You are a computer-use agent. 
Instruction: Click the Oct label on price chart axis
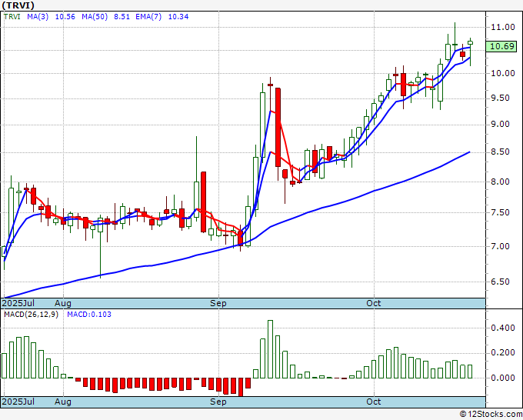point(373,303)
